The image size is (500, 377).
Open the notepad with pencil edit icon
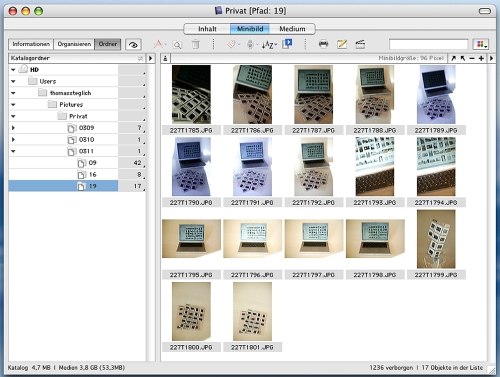coord(342,44)
